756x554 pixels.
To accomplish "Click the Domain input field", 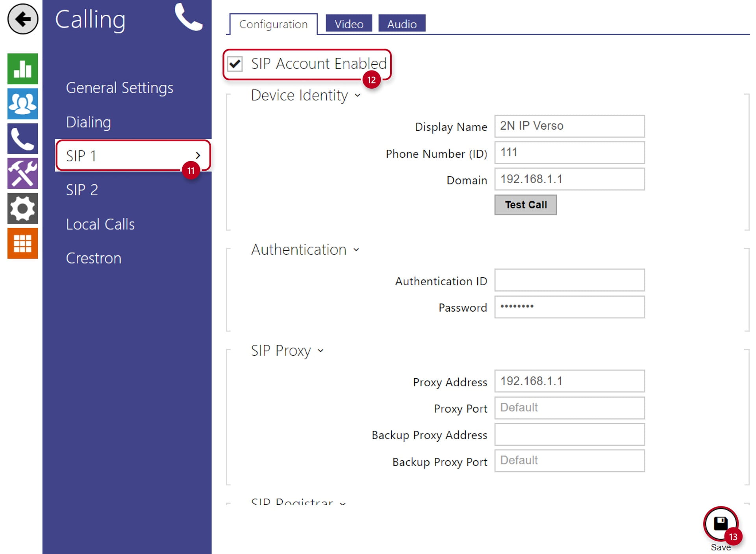I will pyautogui.click(x=569, y=179).
